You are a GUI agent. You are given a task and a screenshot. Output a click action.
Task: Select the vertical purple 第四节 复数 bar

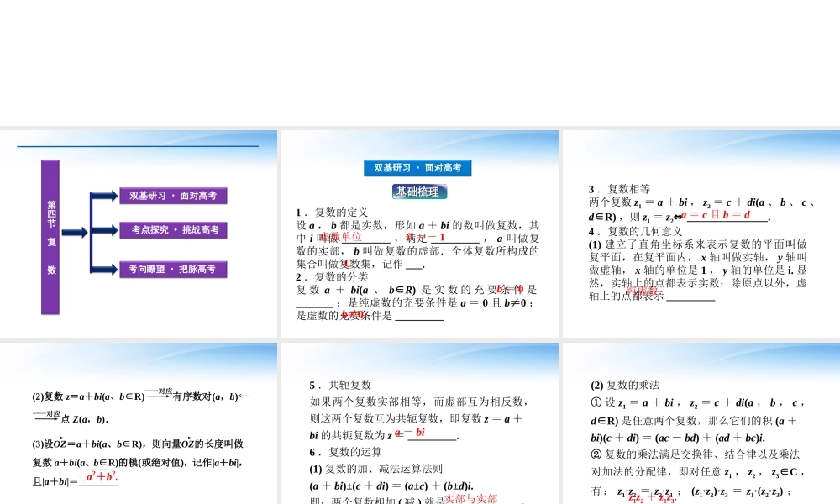[x=50, y=237]
